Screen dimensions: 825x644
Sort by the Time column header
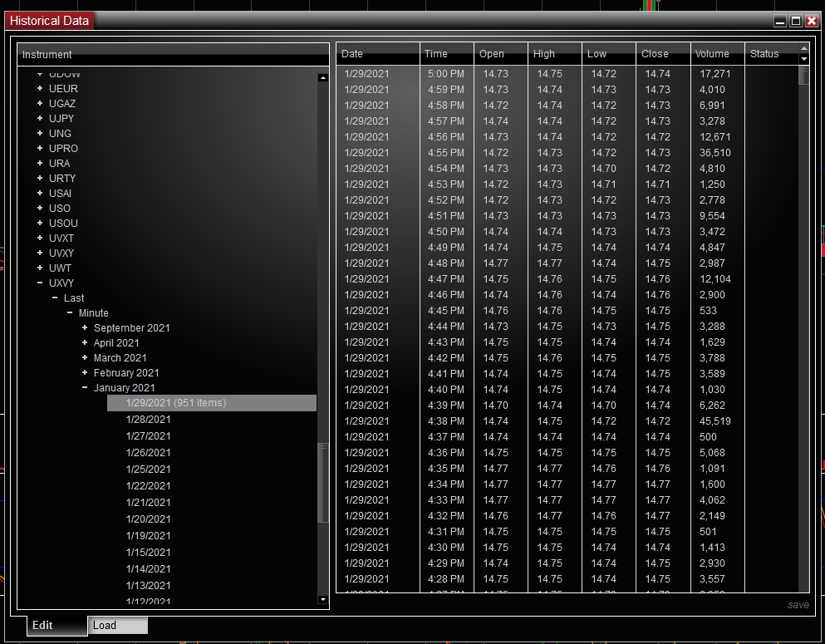coord(447,54)
